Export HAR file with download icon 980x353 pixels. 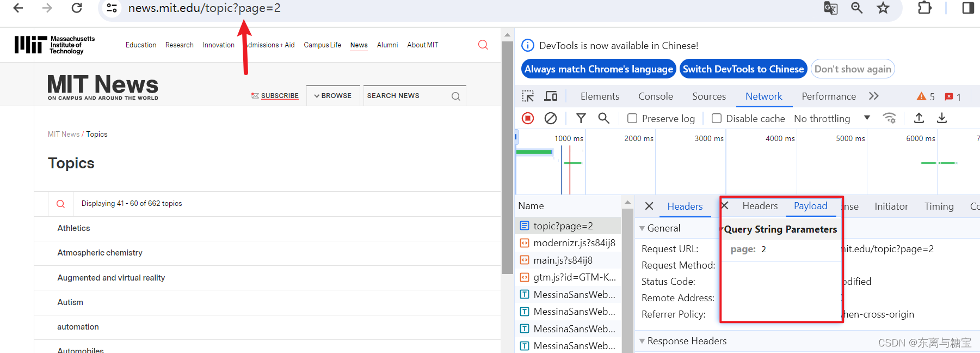click(942, 118)
